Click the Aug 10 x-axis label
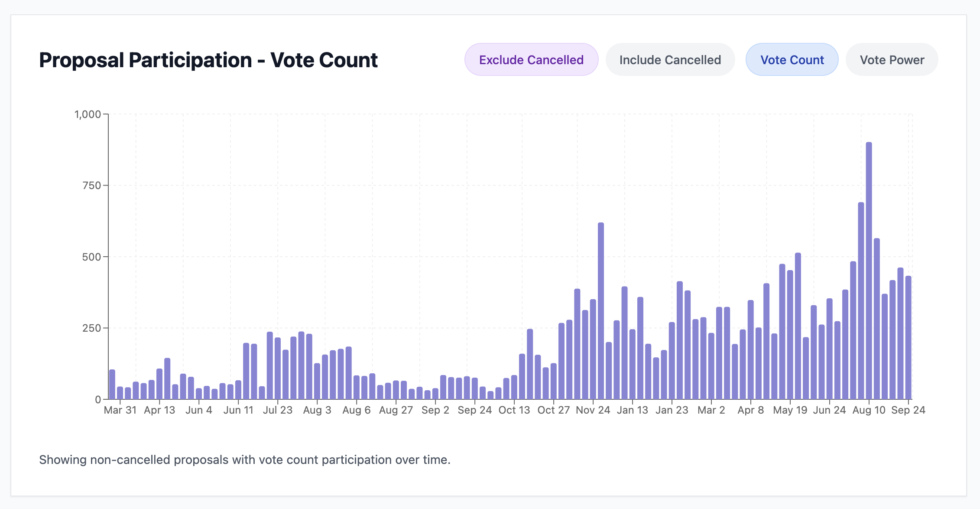The width and height of the screenshot is (980, 509). [869, 410]
